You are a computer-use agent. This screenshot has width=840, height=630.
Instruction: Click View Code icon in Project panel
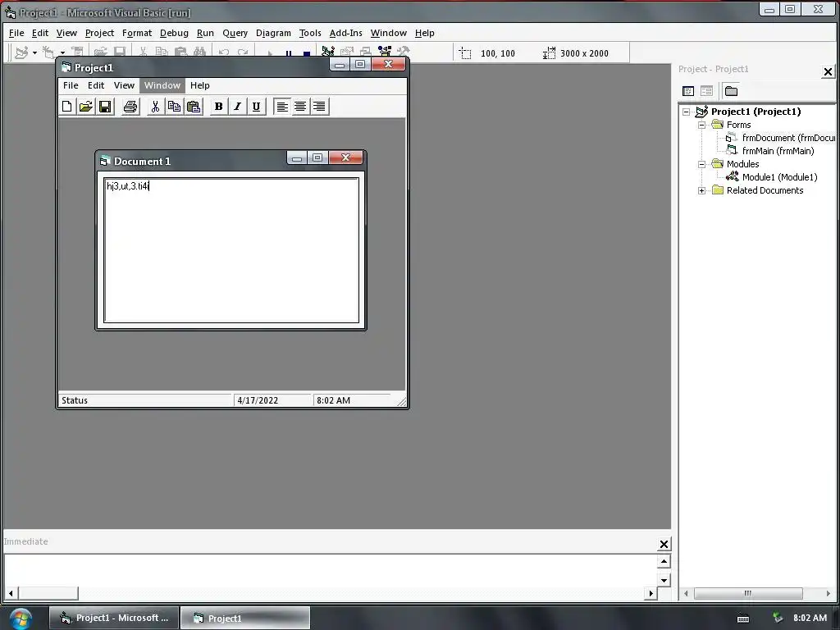[688, 91]
